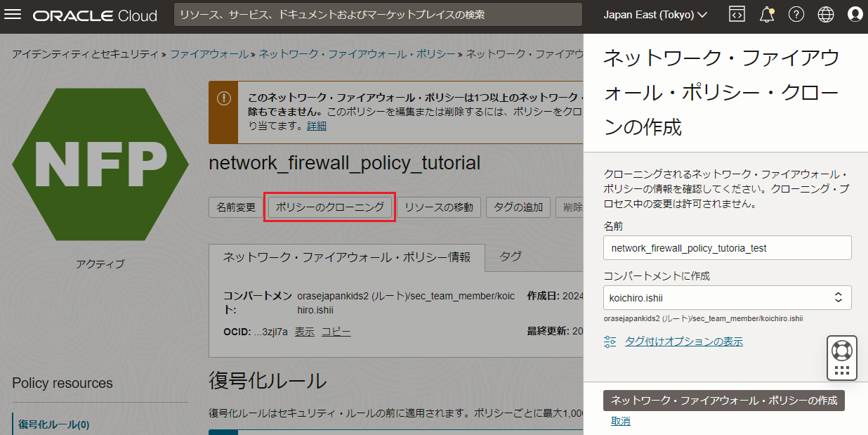Viewport: 868px width, 435px height.
Task: Click the Oracle Cloud logo
Action: [x=95, y=15]
